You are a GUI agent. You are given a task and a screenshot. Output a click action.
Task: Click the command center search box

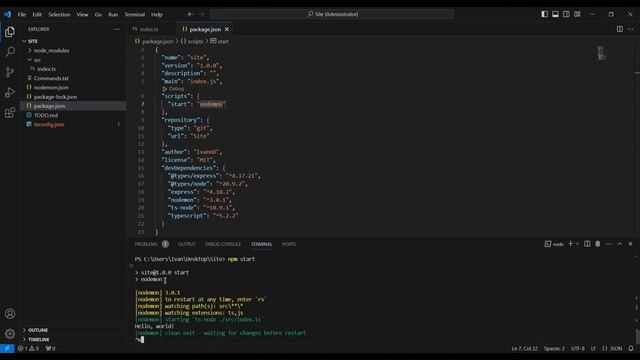(332, 14)
